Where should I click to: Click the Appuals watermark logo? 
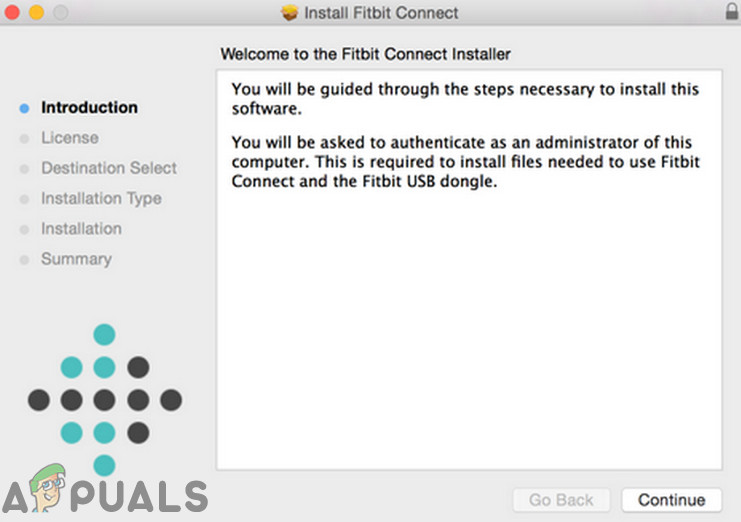click(104, 495)
